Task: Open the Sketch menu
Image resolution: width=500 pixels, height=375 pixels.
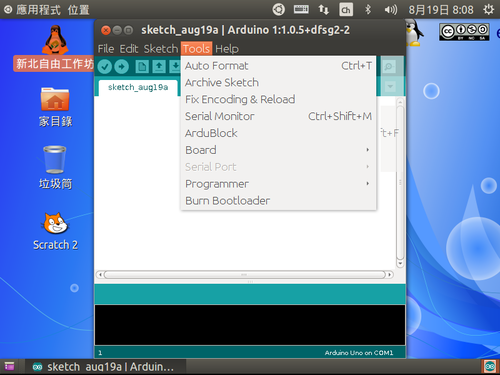Action: tap(161, 49)
